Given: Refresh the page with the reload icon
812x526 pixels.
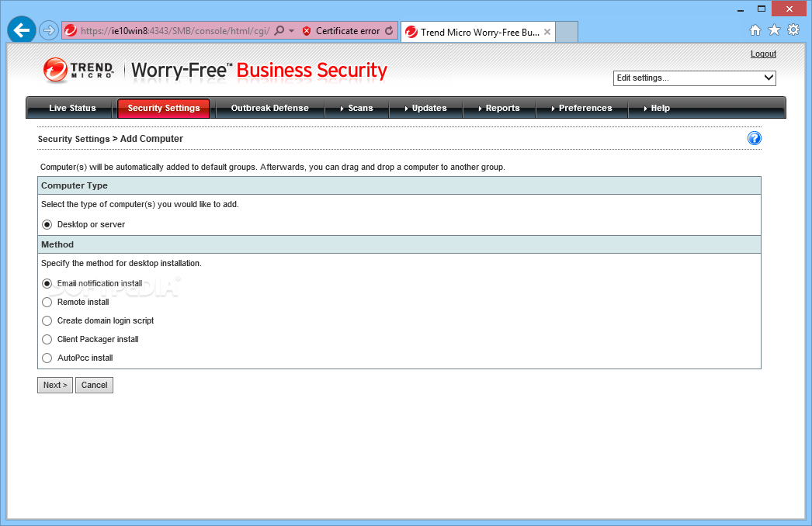Looking at the screenshot, I should [x=389, y=30].
